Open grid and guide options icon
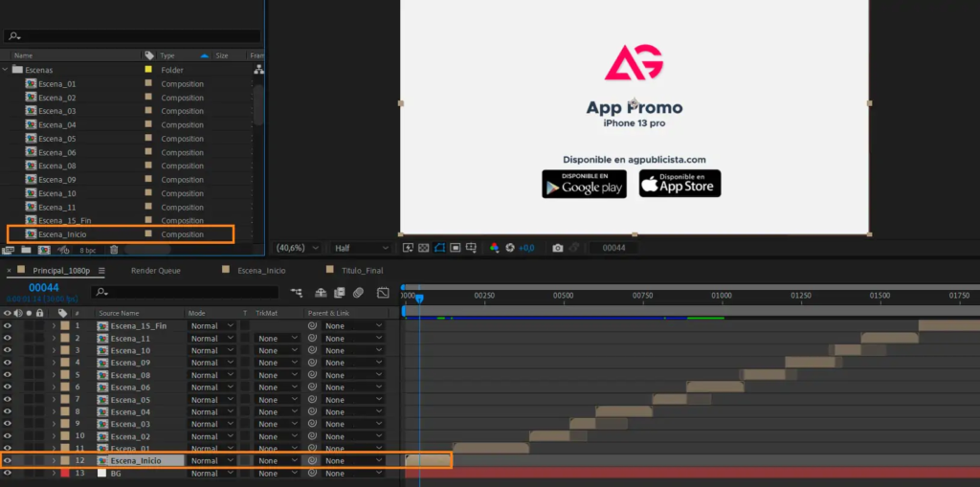Viewport: 980px width, 487px height. (x=471, y=248)
